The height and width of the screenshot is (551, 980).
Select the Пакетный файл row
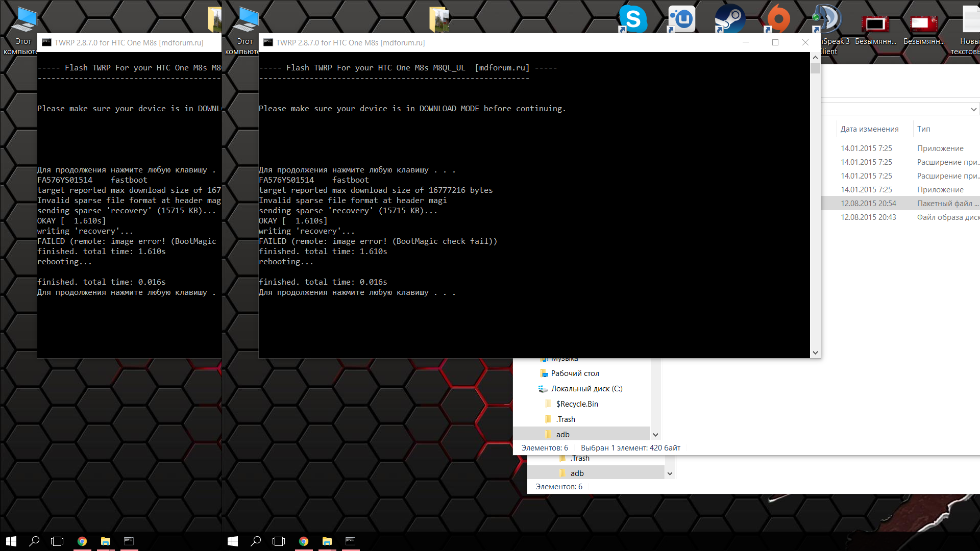pyautogui.click(x=900, y=204)
